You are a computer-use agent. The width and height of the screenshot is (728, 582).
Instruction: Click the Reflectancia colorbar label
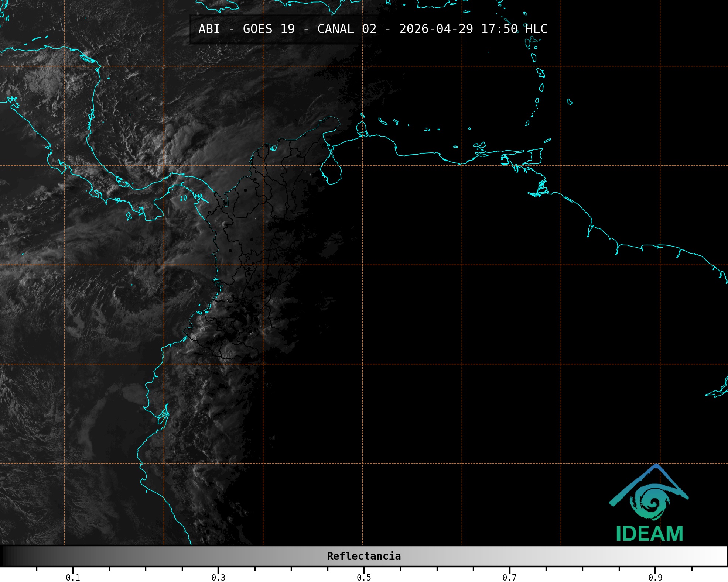[364, 556]
